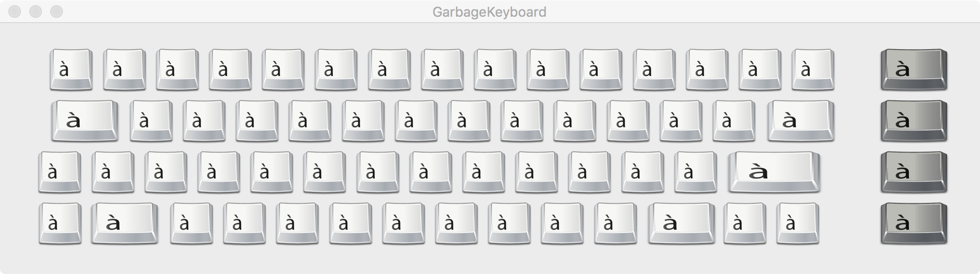Click the GarbageKeyboard window title

tap(489, 12)
